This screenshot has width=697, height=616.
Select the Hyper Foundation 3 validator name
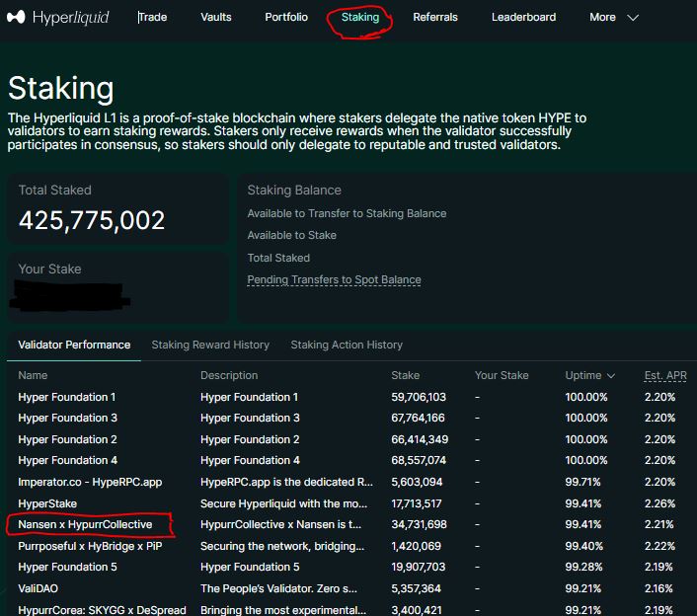[x=67, y=418]
